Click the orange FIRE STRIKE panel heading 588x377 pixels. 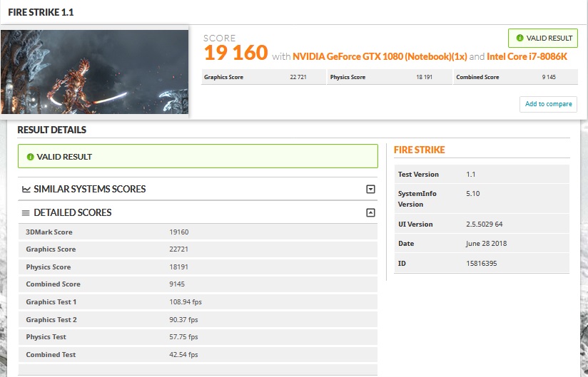click(420, 150)
